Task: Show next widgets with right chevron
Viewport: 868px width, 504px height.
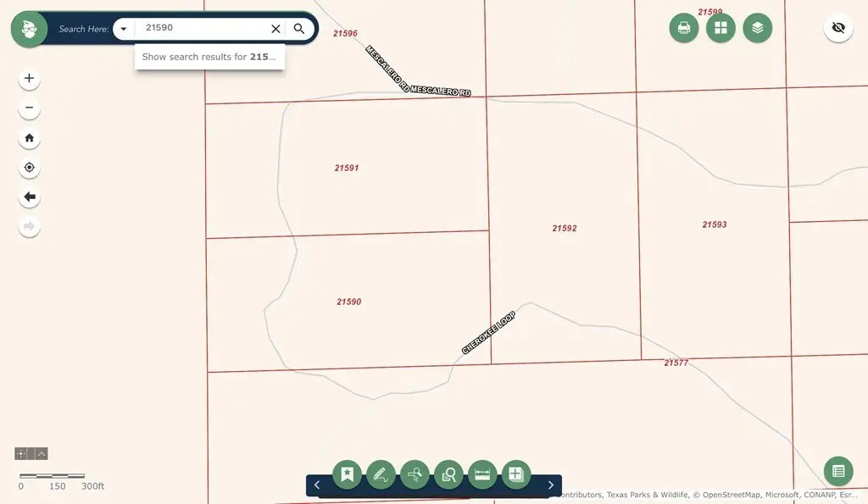Action: 550,485
